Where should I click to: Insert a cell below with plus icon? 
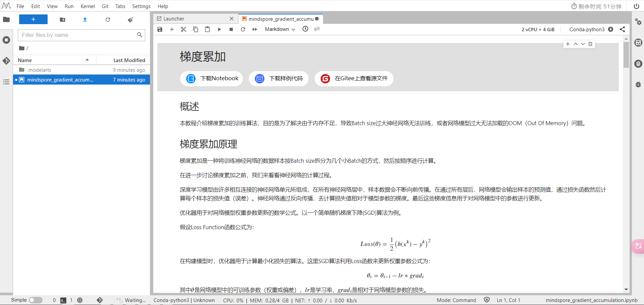(172, 29)
